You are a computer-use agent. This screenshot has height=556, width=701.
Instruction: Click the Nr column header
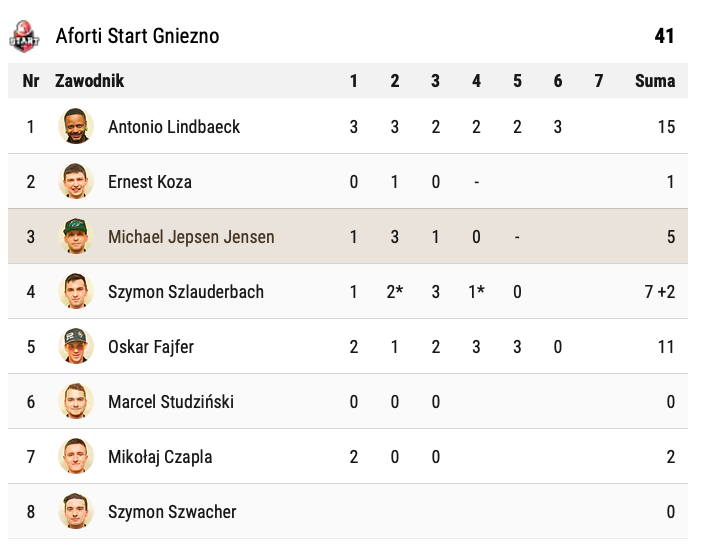31,81
